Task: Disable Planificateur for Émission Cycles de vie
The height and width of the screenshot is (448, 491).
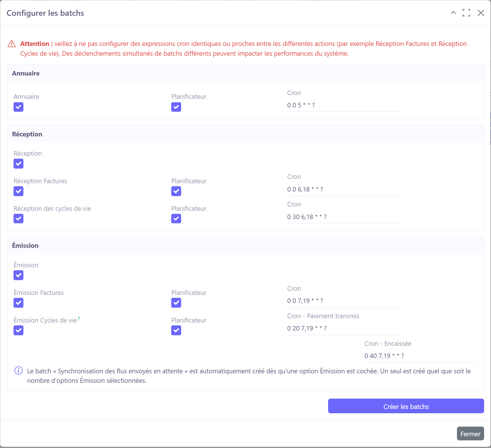Action: pos(176,330)
